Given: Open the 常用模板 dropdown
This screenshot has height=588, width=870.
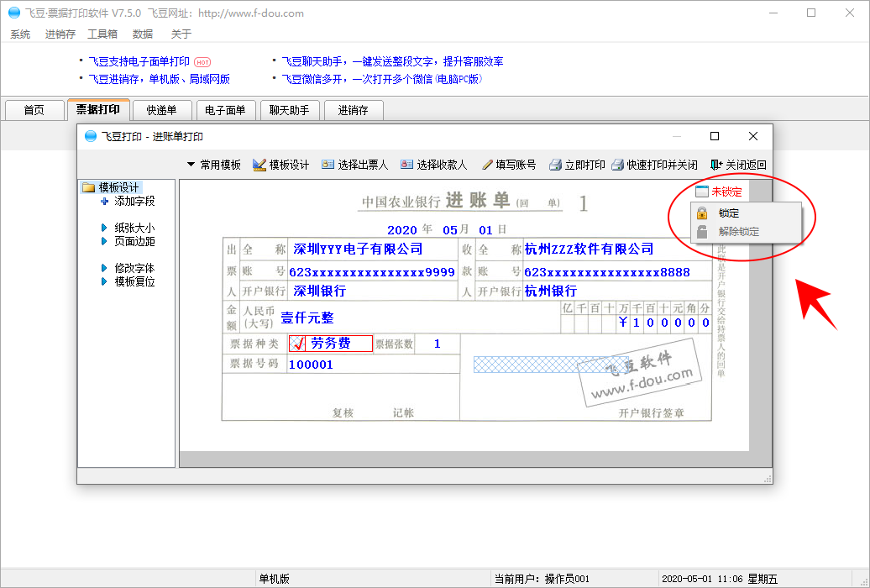Looking at the screenshot, I should 214,165.
